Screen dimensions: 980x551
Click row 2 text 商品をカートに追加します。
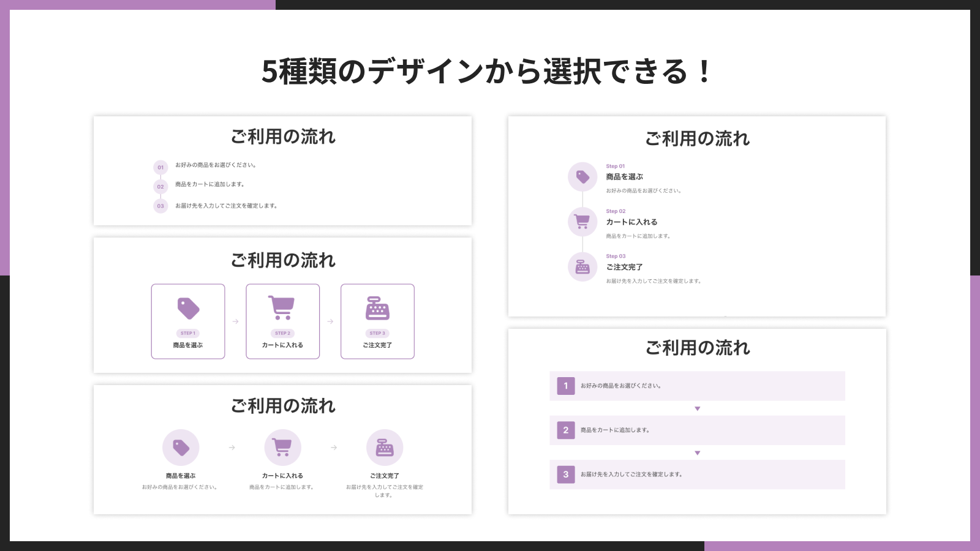tap(615, 430)
